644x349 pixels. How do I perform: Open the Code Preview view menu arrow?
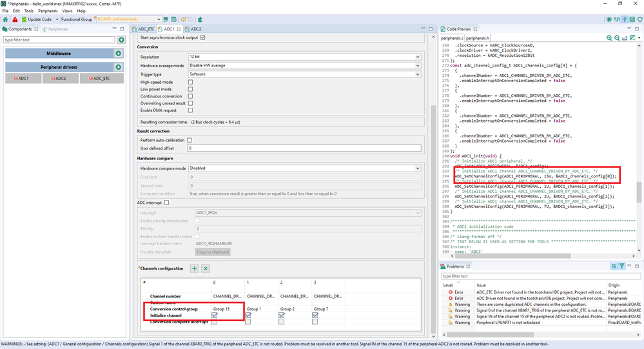click(x=639, y=38)
